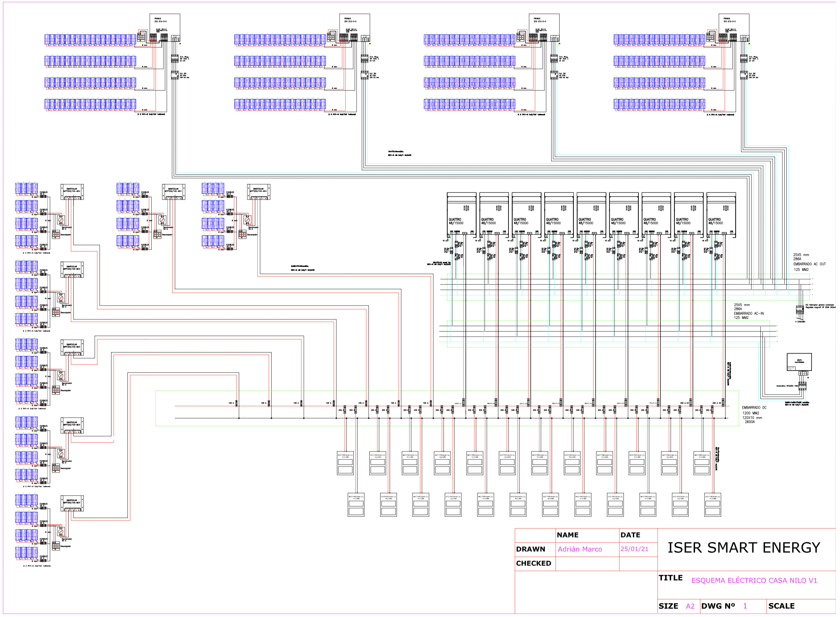Select the rightmost battery in the lower row
The height and width of the screenshot is (617, 840).
click(713, 505)
